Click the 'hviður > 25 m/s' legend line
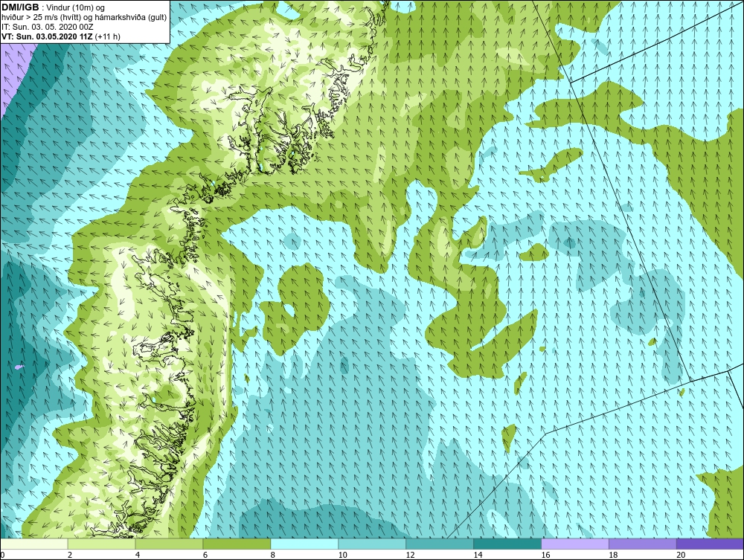Viewport: 744px width, 560px height. tap(85, 18)
